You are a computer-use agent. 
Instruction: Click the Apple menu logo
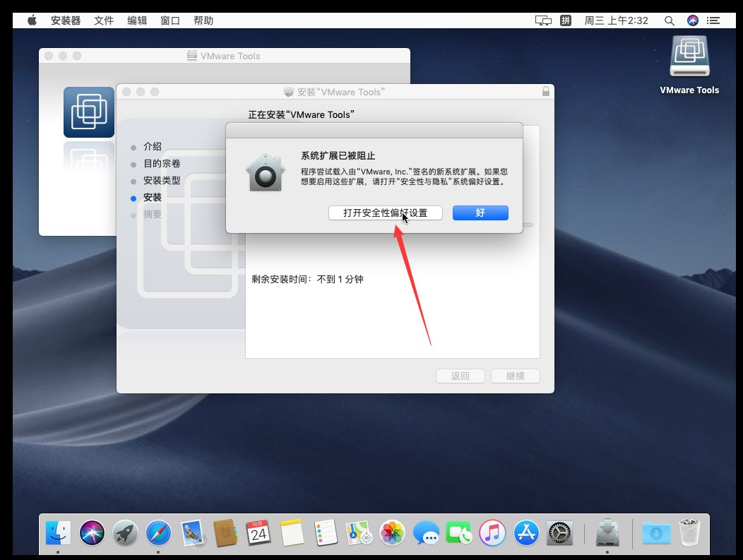[x=32, y=20]
